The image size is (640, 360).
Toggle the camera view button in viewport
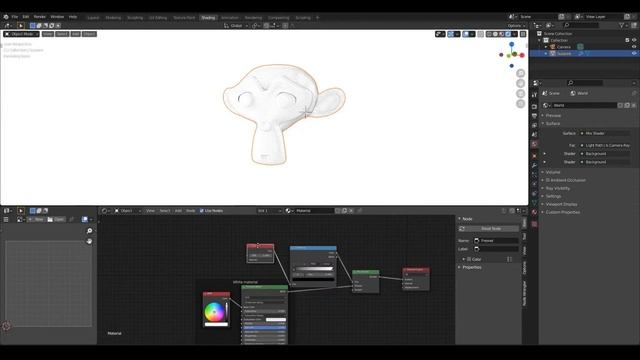pos(520,93)
